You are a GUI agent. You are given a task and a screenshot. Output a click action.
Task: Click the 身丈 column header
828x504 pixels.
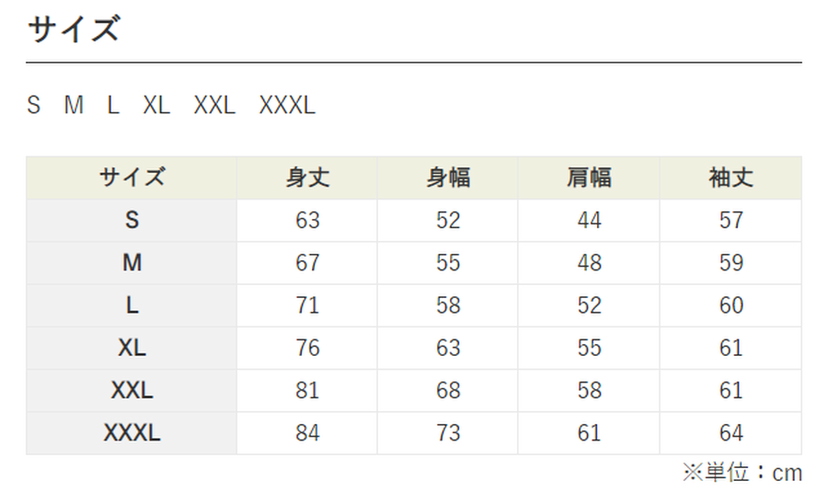tap(307, 178)
